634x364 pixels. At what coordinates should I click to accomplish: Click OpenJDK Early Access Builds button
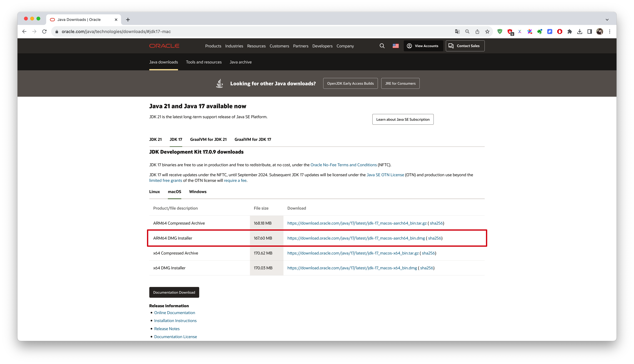click(x=351, y=83)
